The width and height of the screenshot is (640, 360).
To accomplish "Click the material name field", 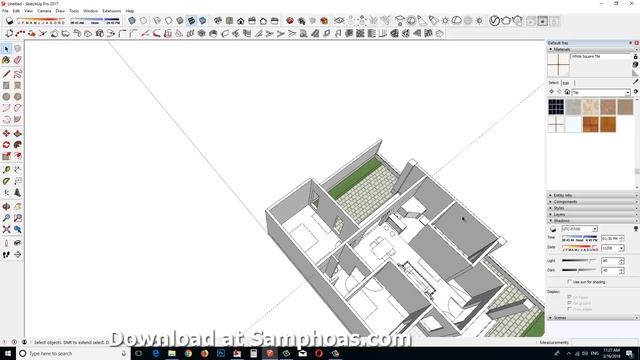I will click(x=601, y=56).
